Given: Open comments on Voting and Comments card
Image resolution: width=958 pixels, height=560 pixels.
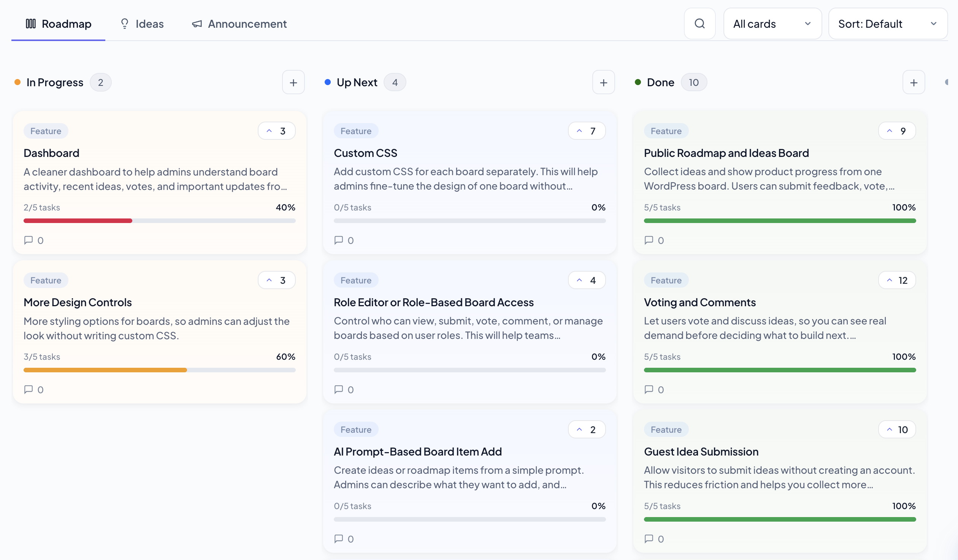Looking at the screenshot, I should [x=654, y=389].
